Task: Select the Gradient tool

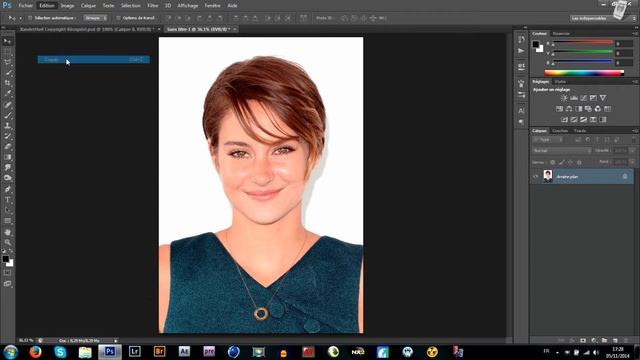Action: point(7,157)
